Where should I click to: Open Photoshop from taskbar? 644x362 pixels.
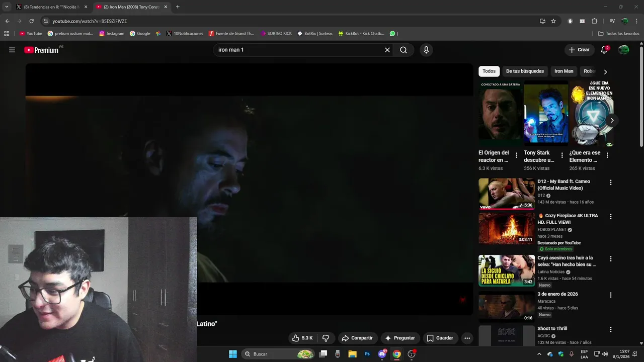tap(367, 354)
